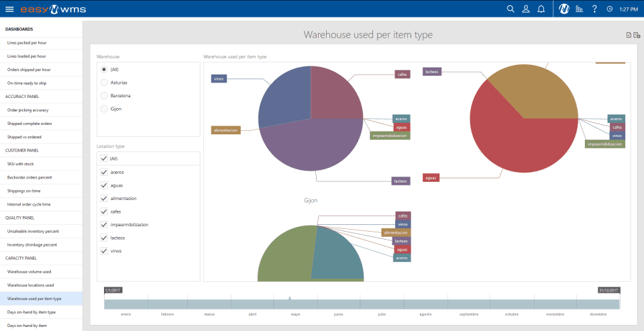Open the help question mark icon
Viewport: 644px width, 331px height.
tap(594, 9)
